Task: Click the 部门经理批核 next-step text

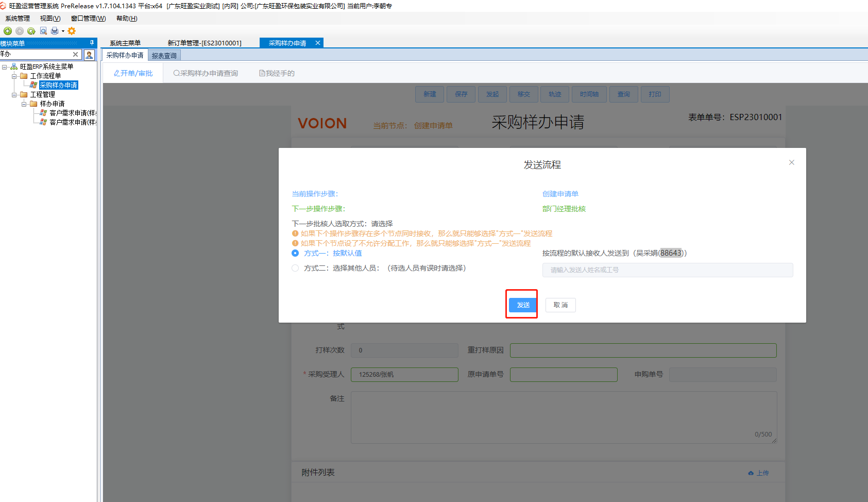Action: [x=564, y=209]
